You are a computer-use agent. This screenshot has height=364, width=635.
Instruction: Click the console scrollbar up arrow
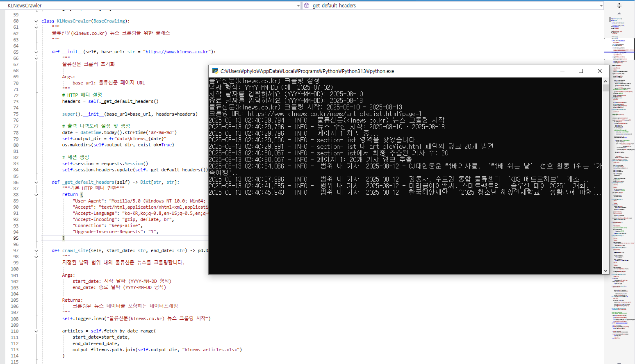(x=605, y=81)
